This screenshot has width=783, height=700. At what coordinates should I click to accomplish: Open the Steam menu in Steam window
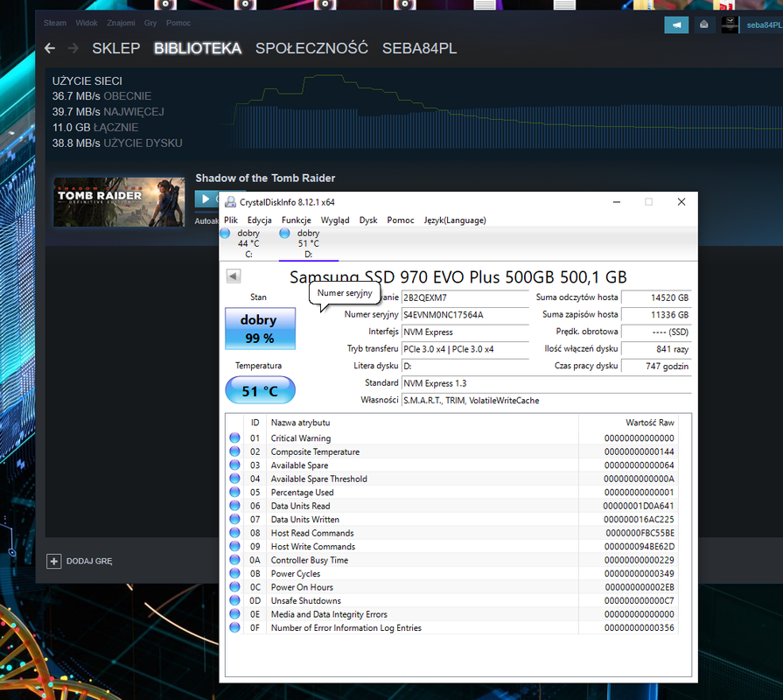(x=55, y=23)
